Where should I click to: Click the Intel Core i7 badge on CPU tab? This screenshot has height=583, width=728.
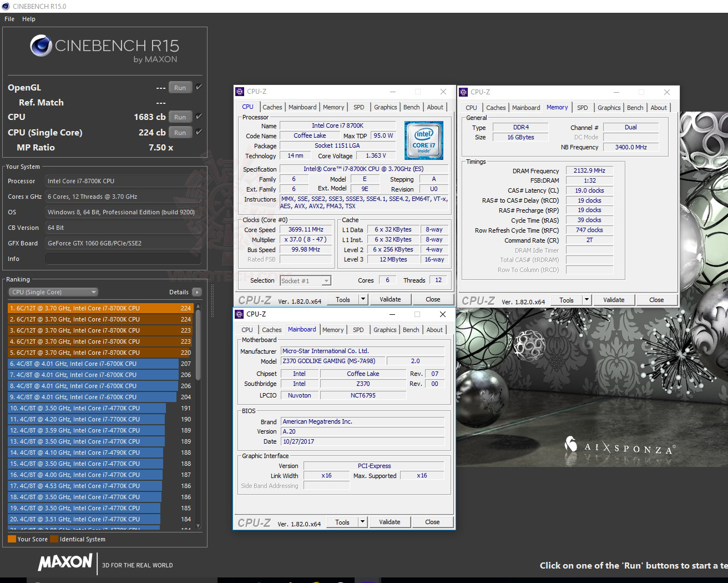pyautogui.click(x=425, y=140)
